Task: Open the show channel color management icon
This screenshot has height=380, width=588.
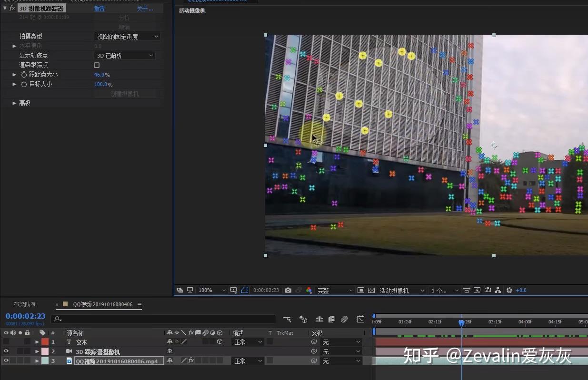Action: pos(309,290)
